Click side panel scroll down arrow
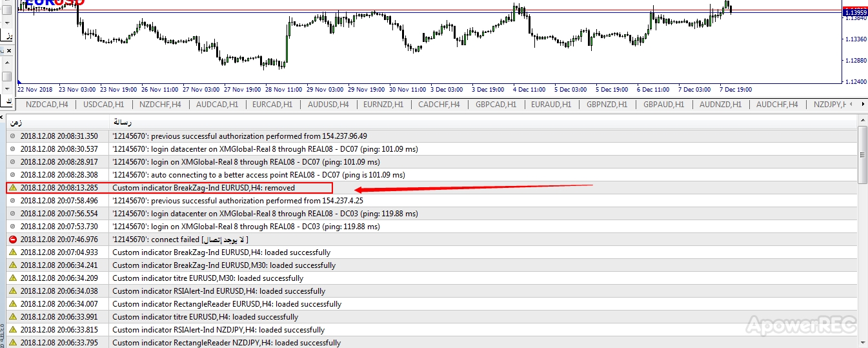This screenshot has height=348, width=868. (x=6, y=87)
